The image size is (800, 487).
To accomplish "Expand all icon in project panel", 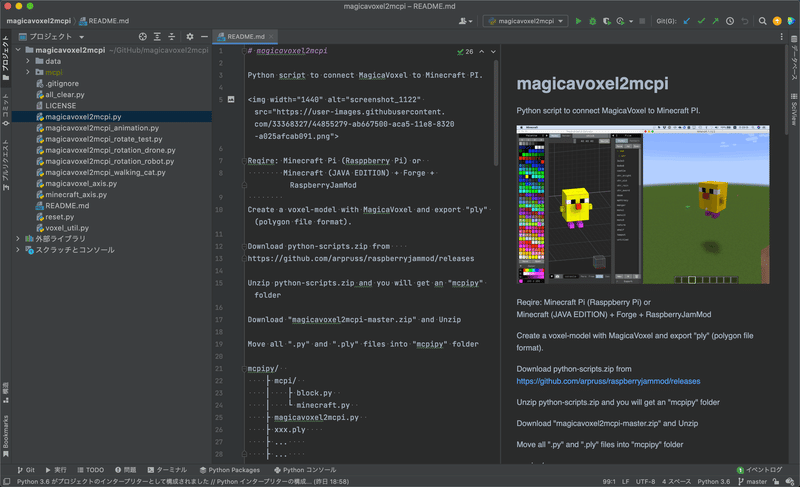I will pos(157,36).
